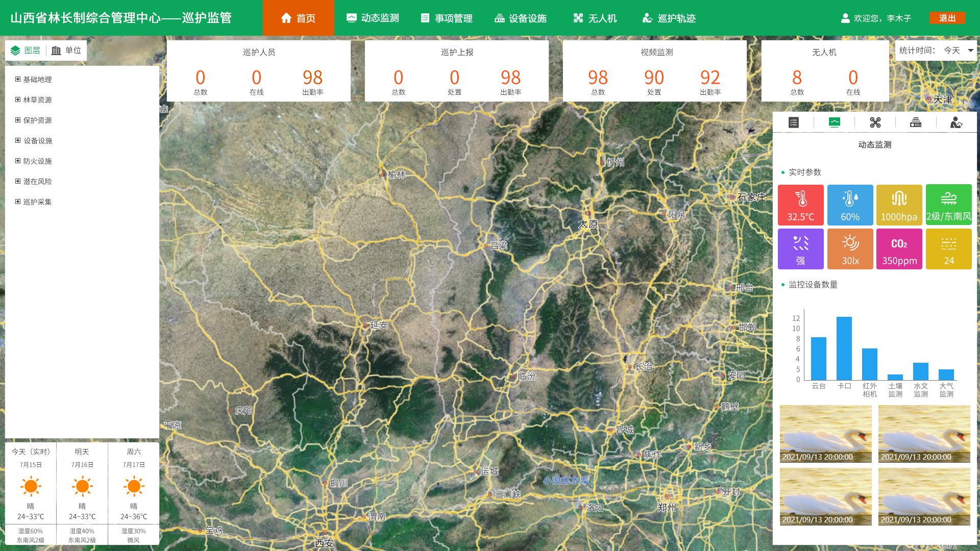Switch to the 单位 tab
This screenshot has height=551, width=980.
coord(66,51)
